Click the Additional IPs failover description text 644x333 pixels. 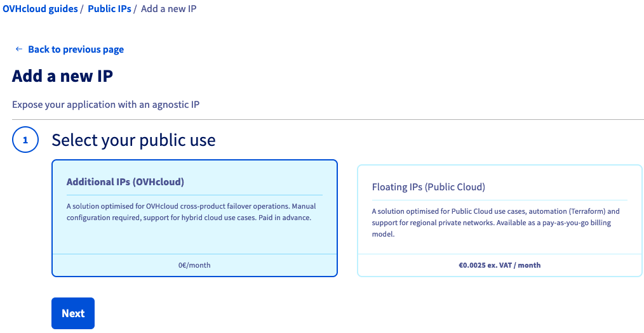coord(191,212)
